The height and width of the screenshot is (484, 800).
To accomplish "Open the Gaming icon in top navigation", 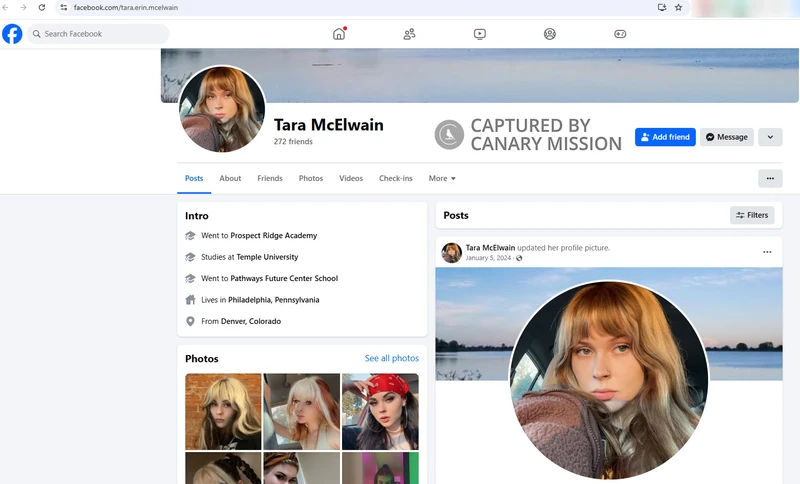I will pyautogui.click(x=620, y=34).
